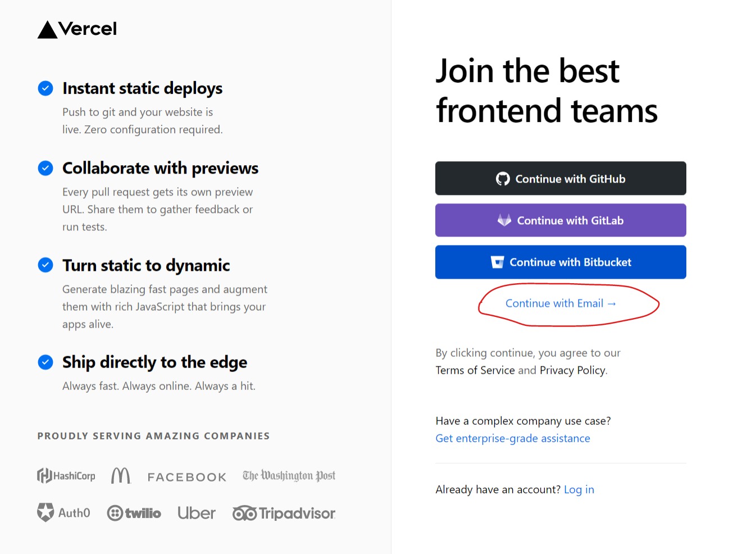Click checkmark beside Instant static deploys
The image size is (756, 554).
(45, 88)
